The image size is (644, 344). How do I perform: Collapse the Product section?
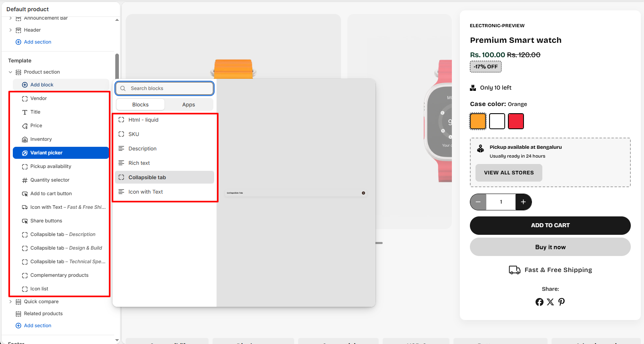(x=10, y=72)
